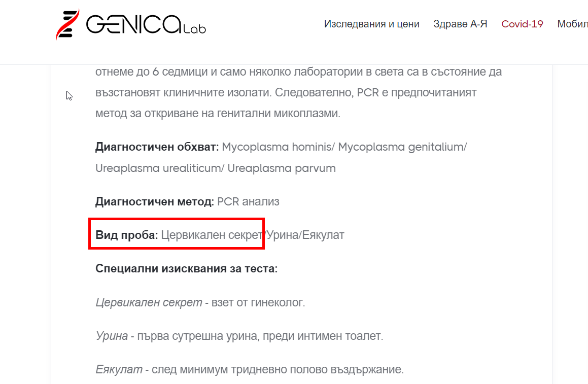Click the italic Урина term
This screenshot has width=588, height=384.
click(x=110, y=336)
